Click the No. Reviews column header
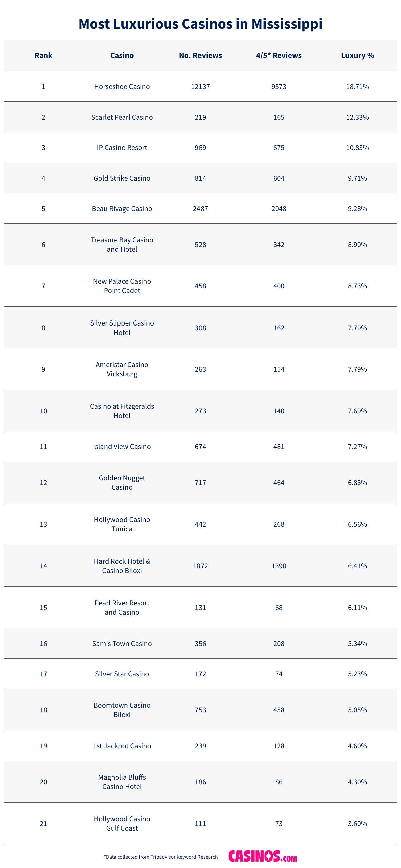401x868 pixels. point(200,56)
